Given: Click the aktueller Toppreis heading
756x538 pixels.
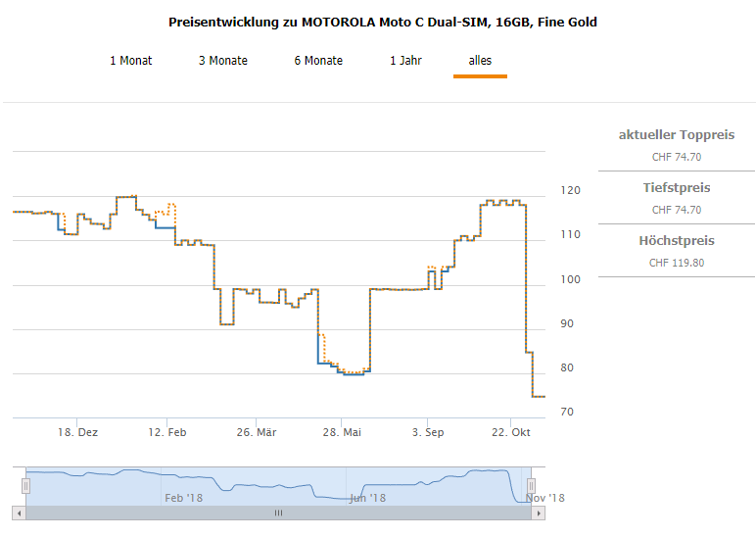Looking at the screenshot, I should 677,135.
